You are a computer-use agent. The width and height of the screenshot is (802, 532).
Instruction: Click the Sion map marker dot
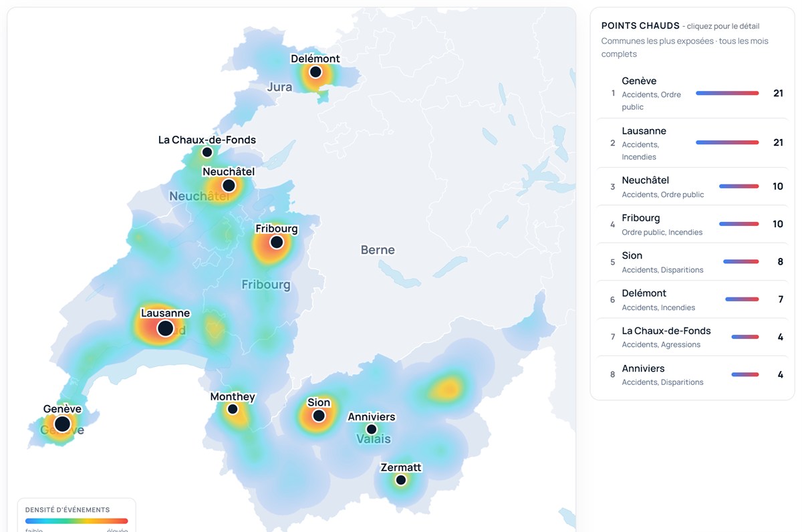coord(319,416)
